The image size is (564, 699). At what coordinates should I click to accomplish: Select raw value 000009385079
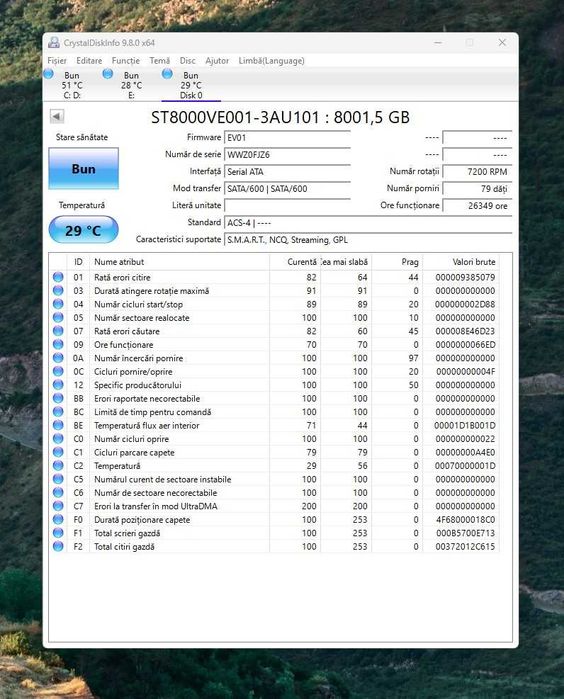[x=465, y=277]
